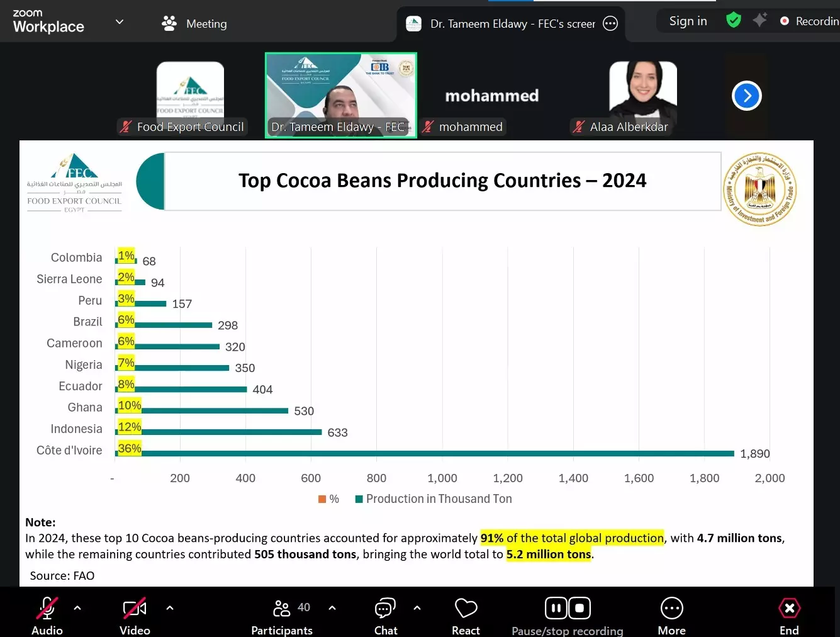This screenshot has width=840, height=637.
Task: Open the More options menu
Action: pyautogui.click(x=671, y=616)
